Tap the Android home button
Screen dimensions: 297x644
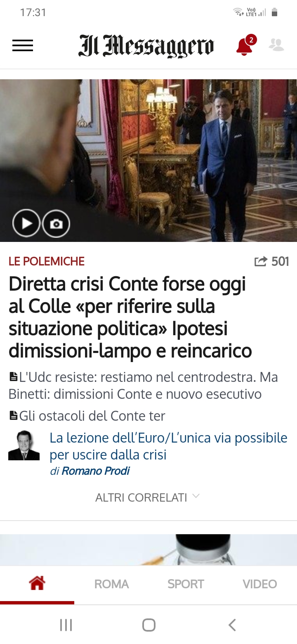(148, 625)
